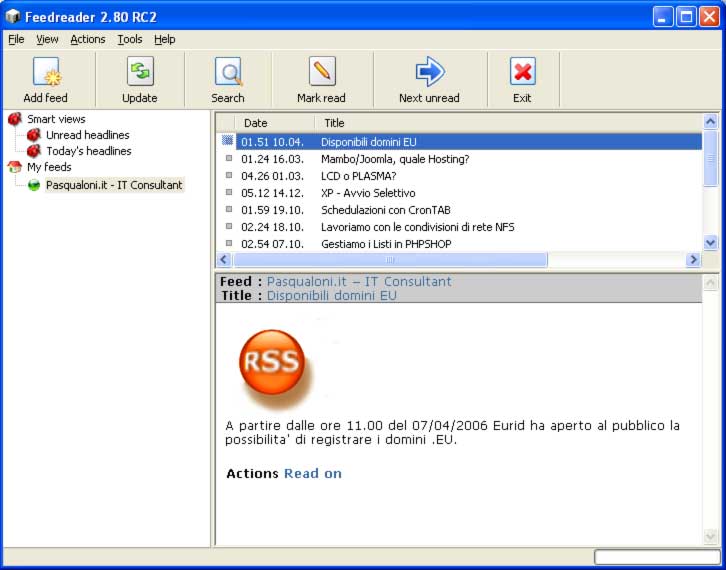The height and width of the screenshot is (570, 726).
Task: Select My feeds tree node
Action: point(49,167)
